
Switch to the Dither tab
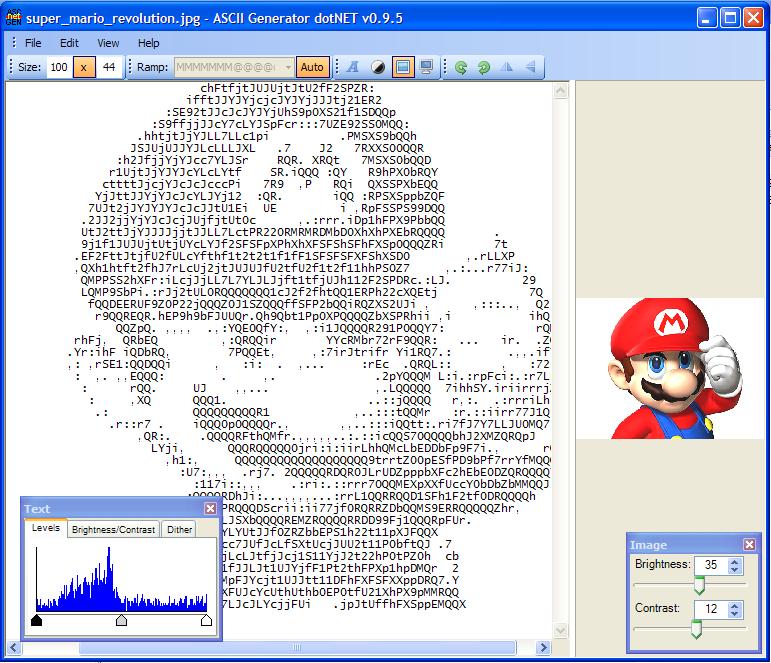[179, 530]
